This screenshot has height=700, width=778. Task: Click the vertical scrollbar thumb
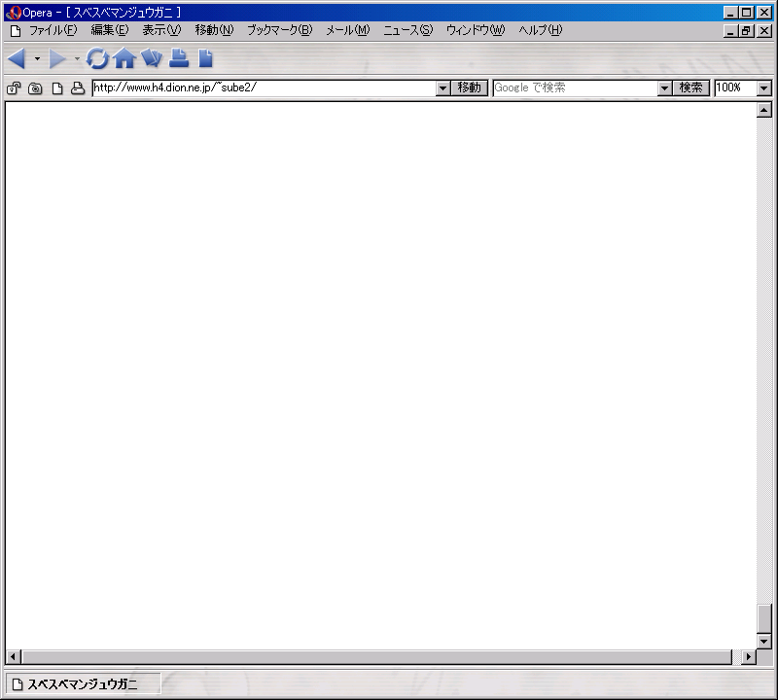point(764,618)
